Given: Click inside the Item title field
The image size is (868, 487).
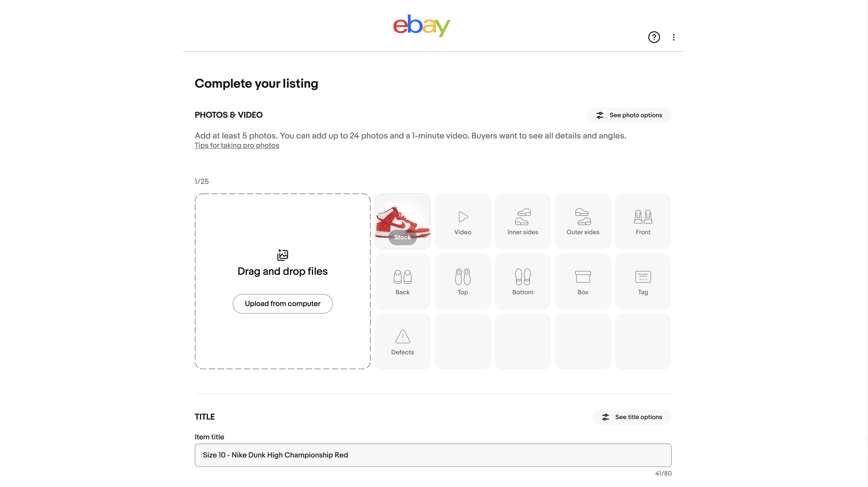Looking at the screenshot, I should 433,455.
